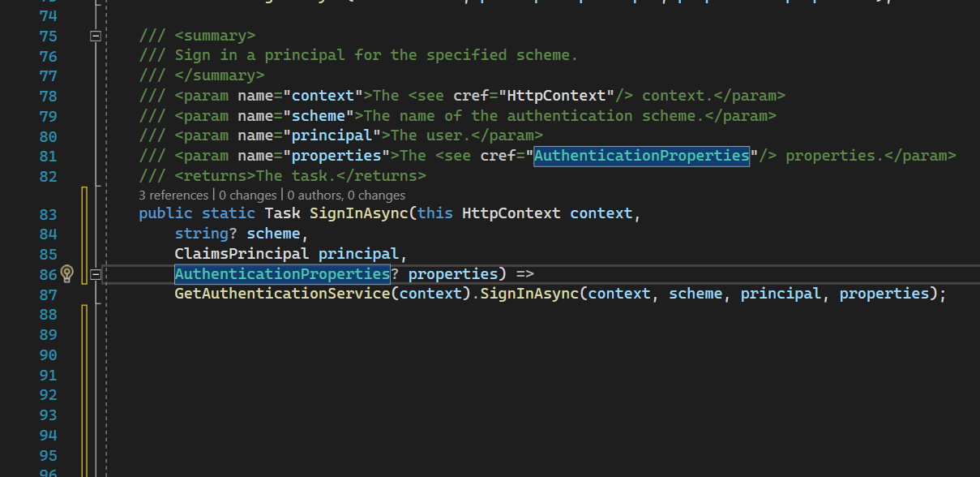Click line number 83 in the gutter
The width and height of the screenshot is (980, 477).
(48, 215)
